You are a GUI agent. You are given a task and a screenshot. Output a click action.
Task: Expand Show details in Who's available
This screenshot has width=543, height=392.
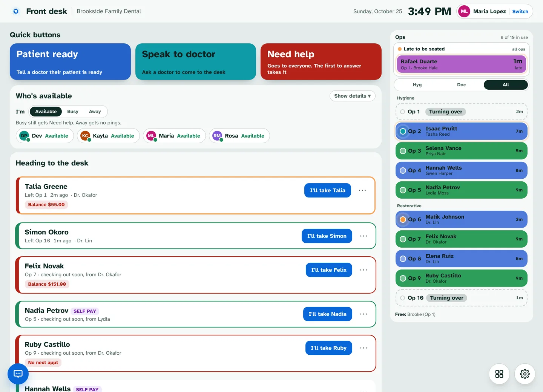(353, 96)
